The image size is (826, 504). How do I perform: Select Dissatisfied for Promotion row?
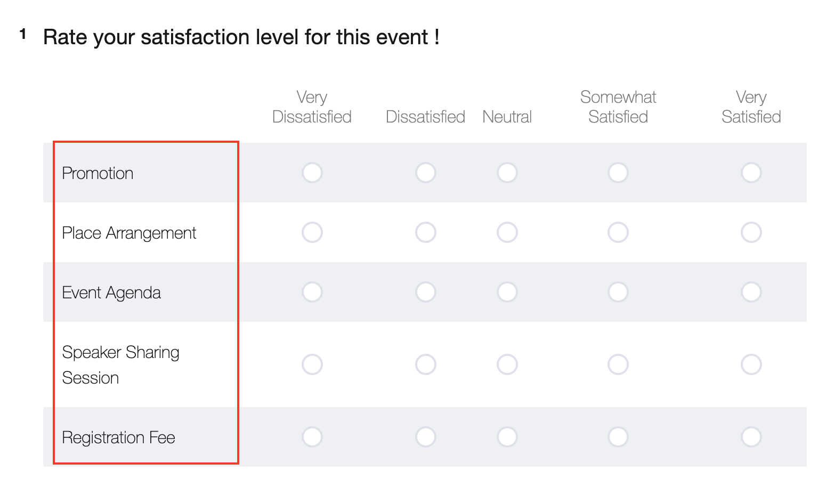click(x=425, y=173)
